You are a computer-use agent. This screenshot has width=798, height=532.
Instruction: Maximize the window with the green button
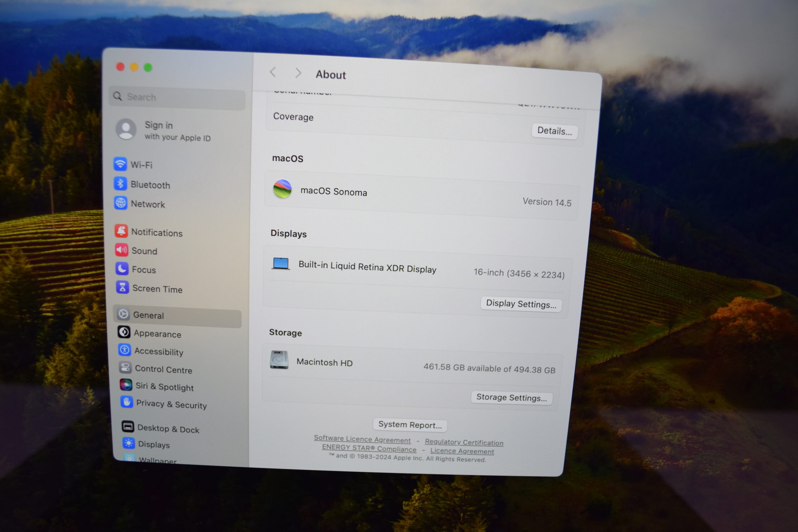point(148,68)
